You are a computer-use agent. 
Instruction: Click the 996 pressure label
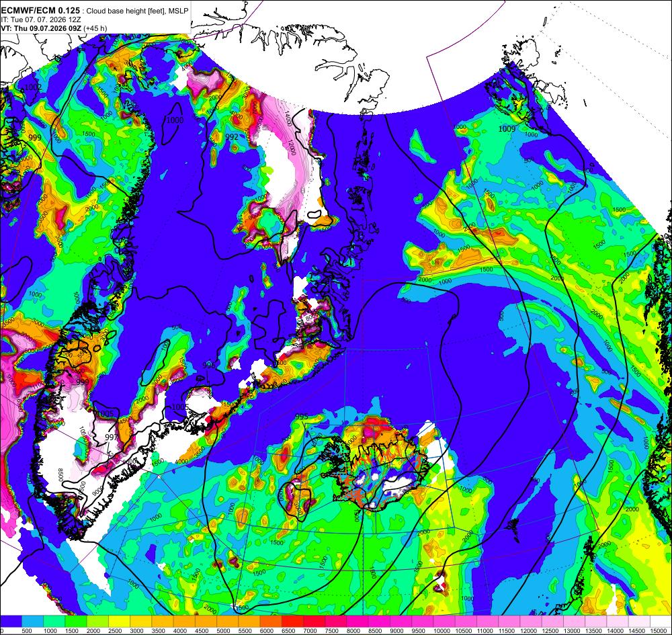(x=209, y=365)
